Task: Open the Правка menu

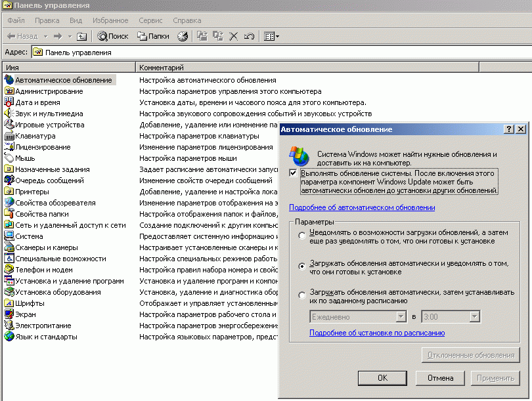Action: click(x=47, y=20)
